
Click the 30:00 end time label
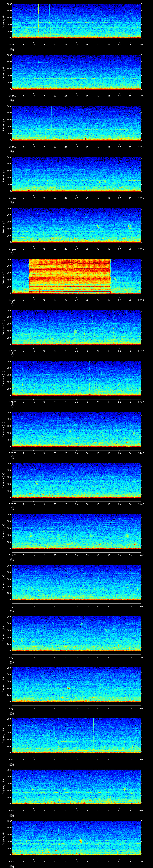pos(141,811)
